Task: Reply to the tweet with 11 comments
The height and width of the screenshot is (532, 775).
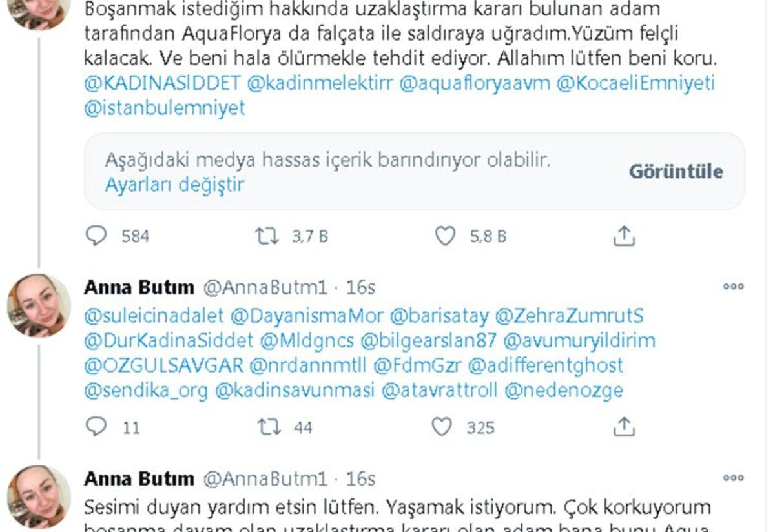Action: click(96, 427)
